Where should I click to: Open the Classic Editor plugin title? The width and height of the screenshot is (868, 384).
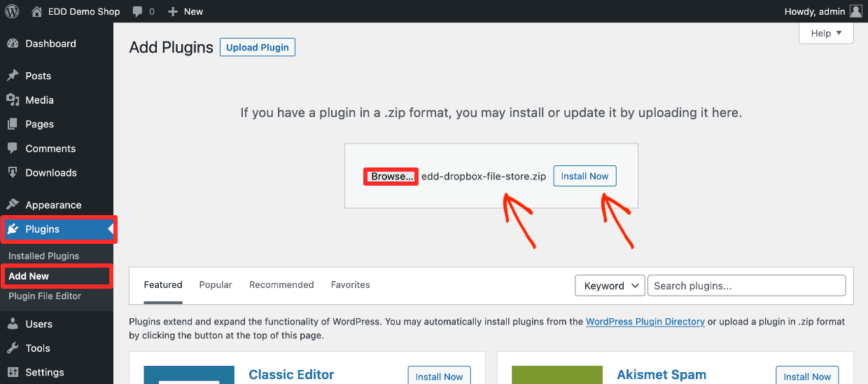point(292,375)
